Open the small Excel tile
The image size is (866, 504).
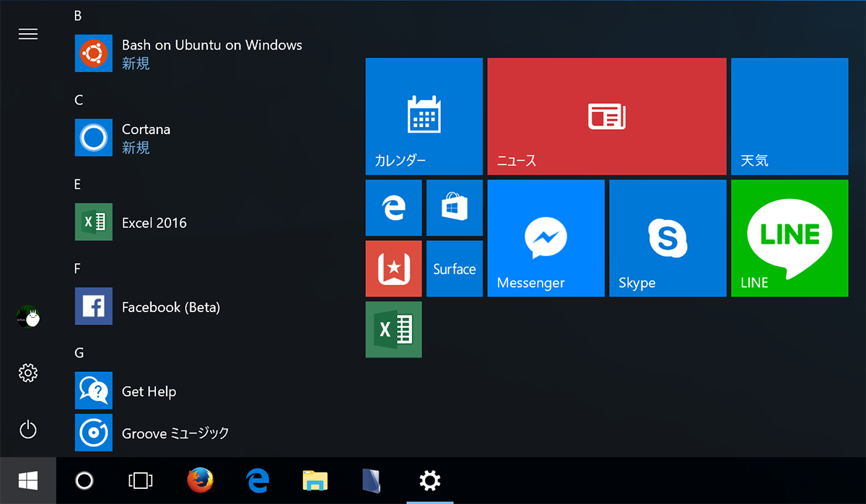(x=394, y=330)
